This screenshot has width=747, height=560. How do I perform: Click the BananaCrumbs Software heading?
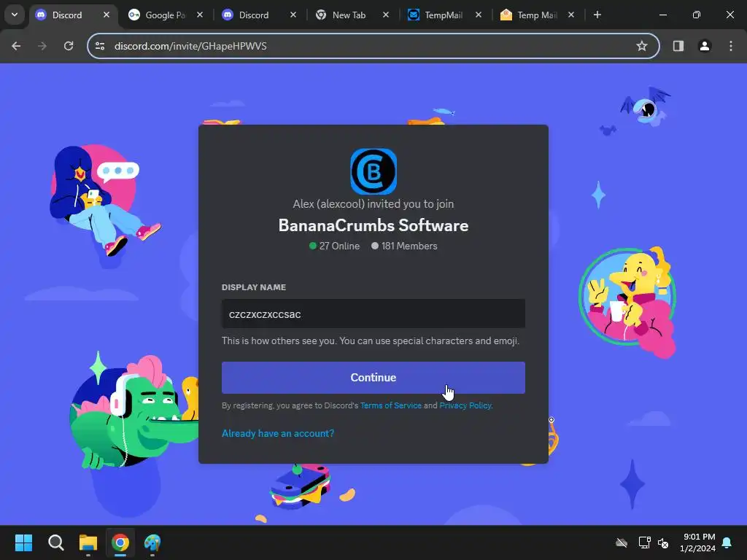point(373,225)
